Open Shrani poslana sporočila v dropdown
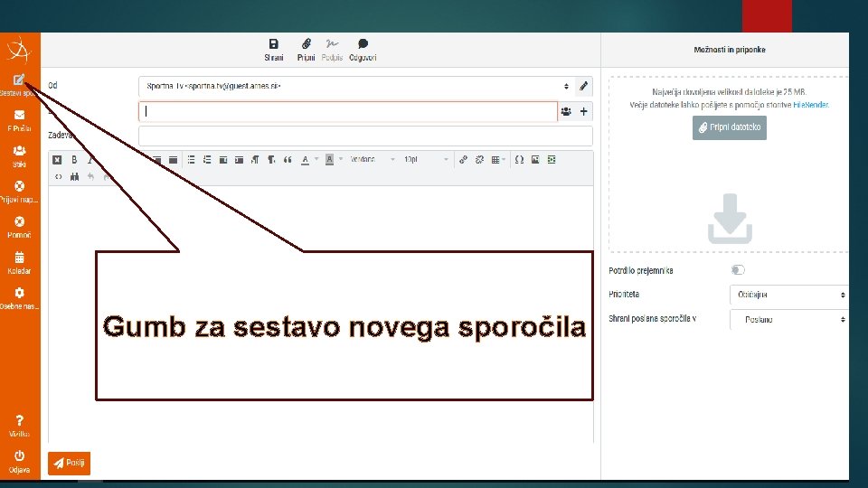Viewport: 868px width, 488px height. (x=788, y=319)
